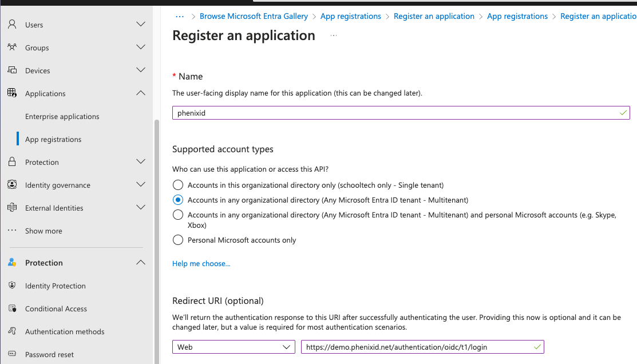Expand the Devices section chevron

tap(141, 70)
